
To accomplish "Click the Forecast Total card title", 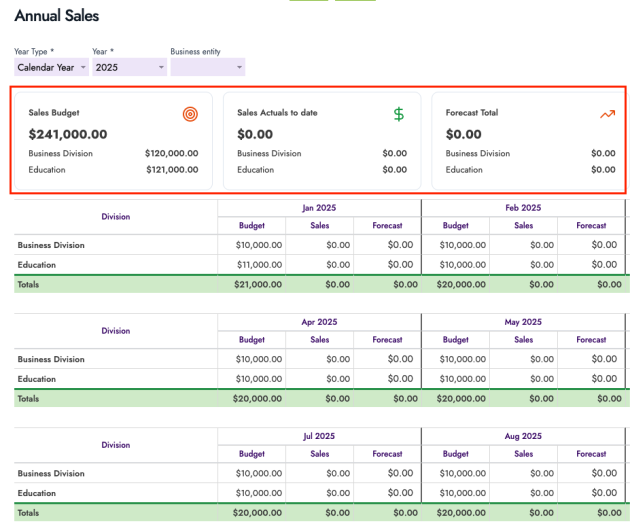I will pos(472,113).
